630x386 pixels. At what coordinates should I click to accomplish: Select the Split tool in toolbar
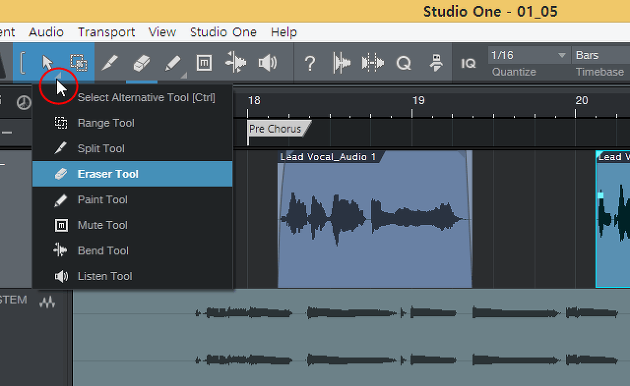(110, 63)
